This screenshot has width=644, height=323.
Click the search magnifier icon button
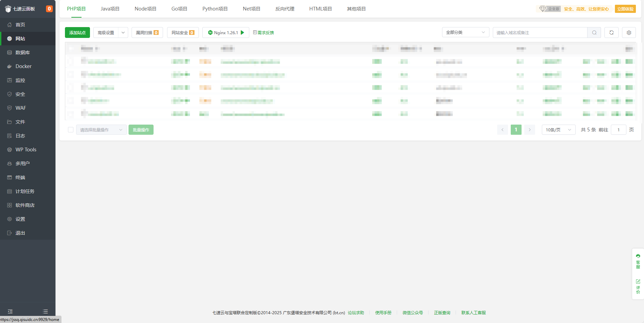tap(594, 33)
